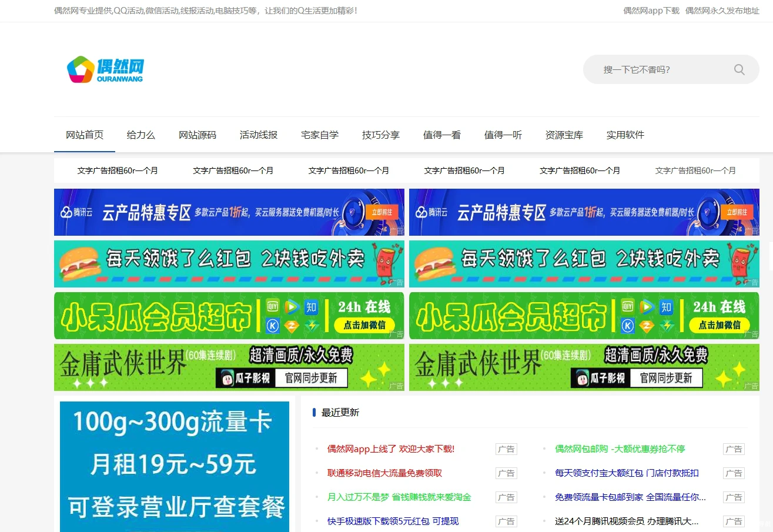Open the 技巧分享 nav item
The height and width of the screenshot is (532, 773).
(381, 135)
